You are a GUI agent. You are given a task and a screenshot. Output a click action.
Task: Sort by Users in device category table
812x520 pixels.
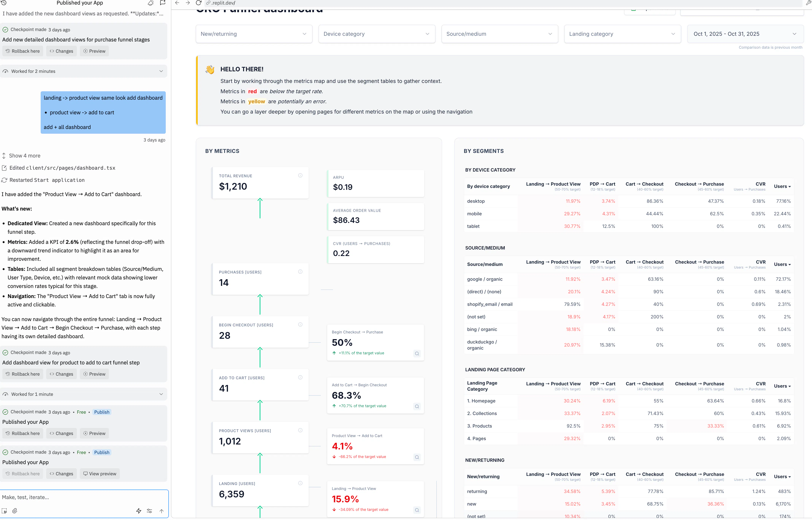782,186
